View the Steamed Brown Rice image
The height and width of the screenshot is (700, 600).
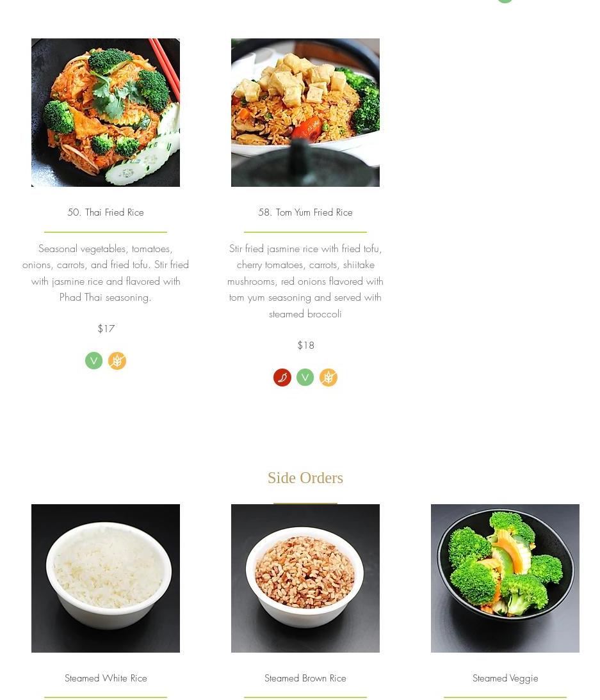pyautogui.click(x=305, y=578)
